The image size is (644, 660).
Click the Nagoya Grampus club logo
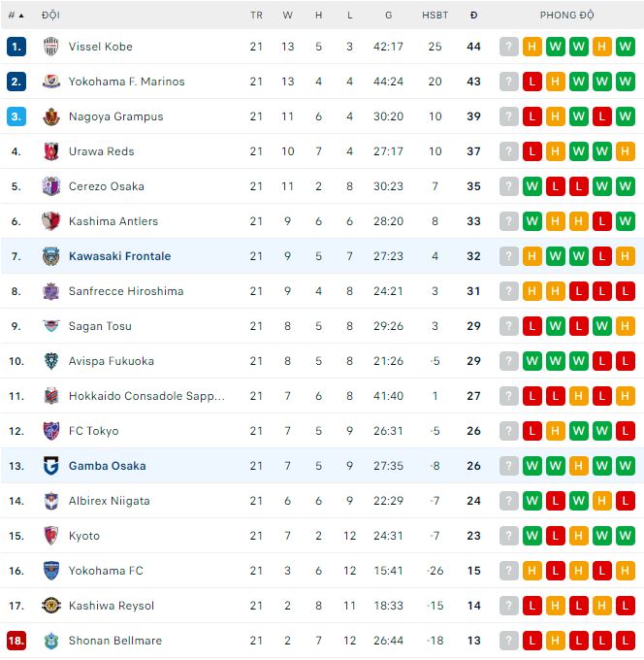(x=51, y=116)
